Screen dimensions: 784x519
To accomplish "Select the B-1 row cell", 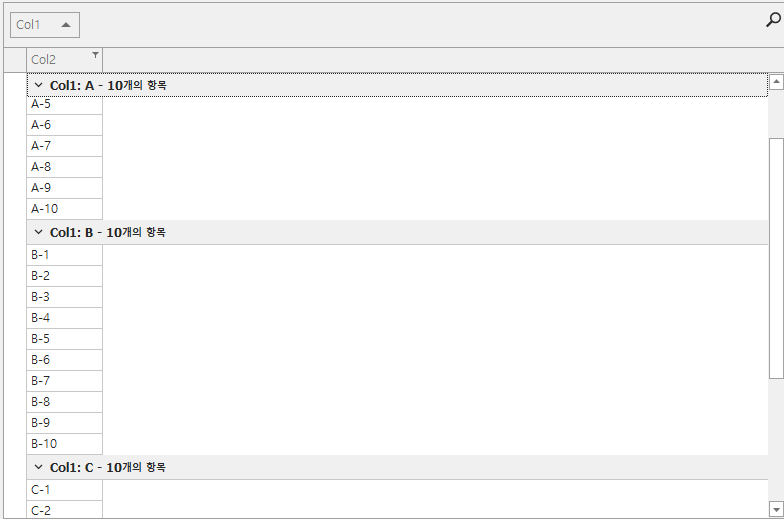I will 64,255.
